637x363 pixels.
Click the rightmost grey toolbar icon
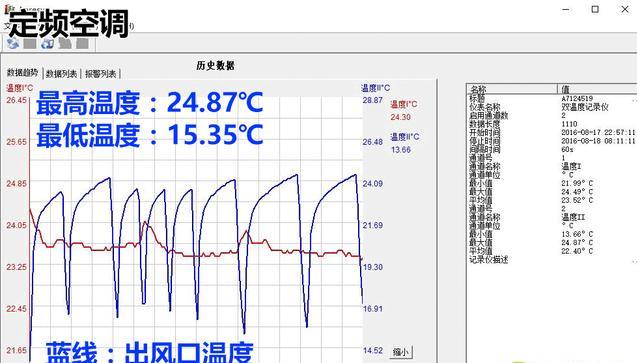[x=82, y=43]
